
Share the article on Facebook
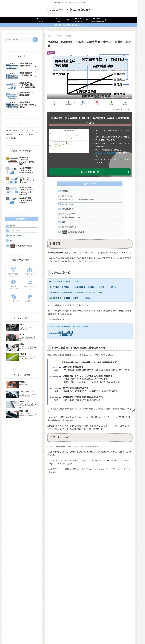pos(68,103)
